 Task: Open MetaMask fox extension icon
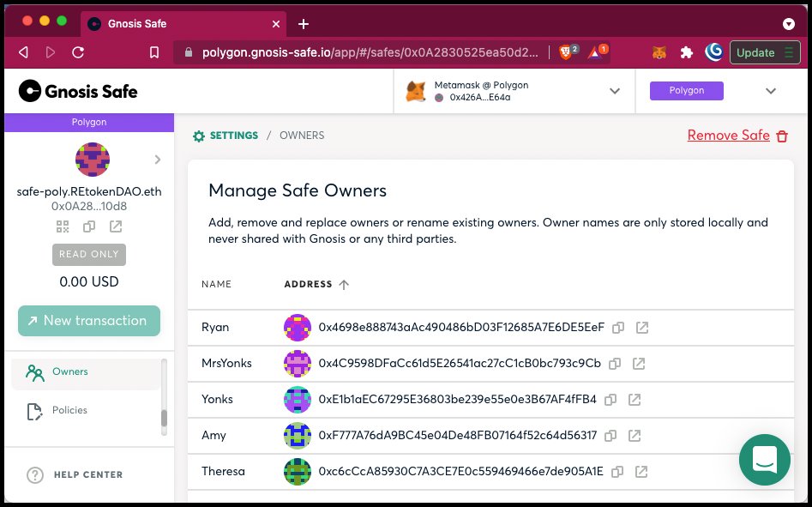(659, 52)
